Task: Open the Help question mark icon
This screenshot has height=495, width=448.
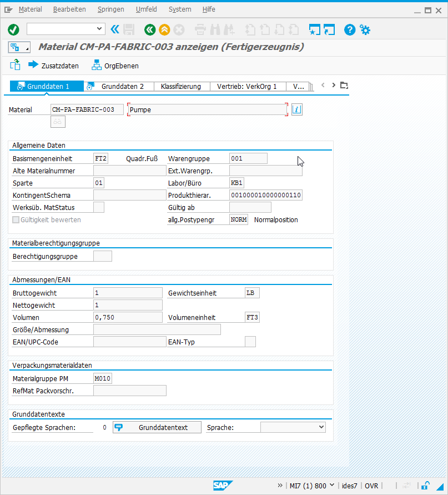Action: pyautogui.click(x=350, y=29)
